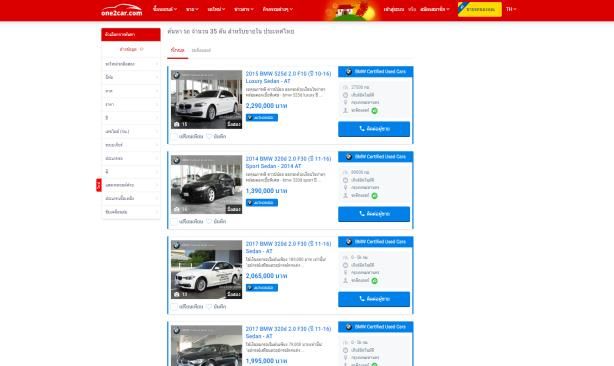Click camera photo count icon on white 525d
The width and height of the screenshot is (614, 366).
tap(177, 124)
